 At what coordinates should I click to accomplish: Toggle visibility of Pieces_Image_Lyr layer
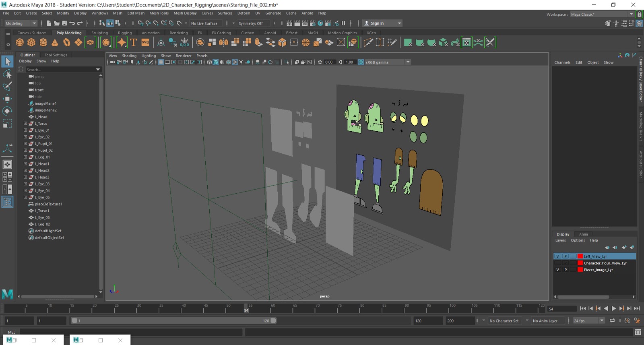[x=557, y=270]
